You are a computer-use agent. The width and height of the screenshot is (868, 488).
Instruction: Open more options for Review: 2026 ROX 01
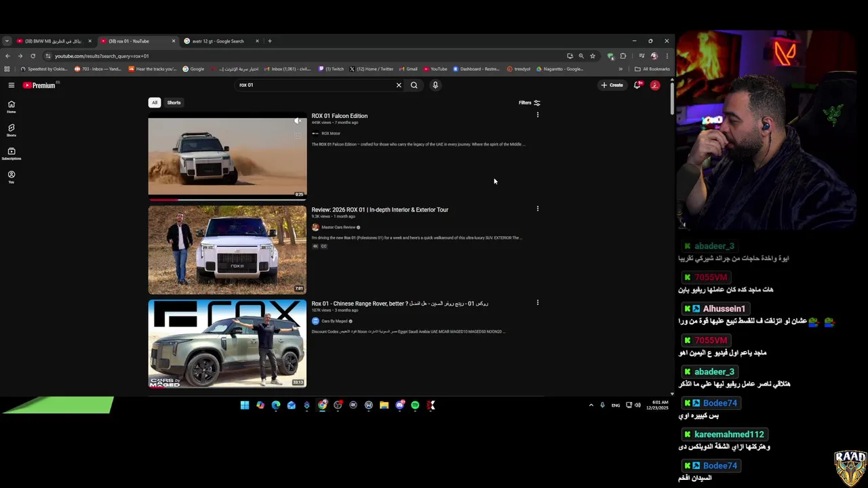point(538,209)
